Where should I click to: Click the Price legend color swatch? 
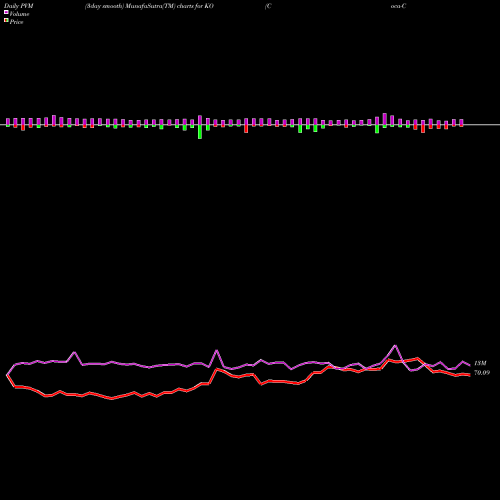click(6, 21)
